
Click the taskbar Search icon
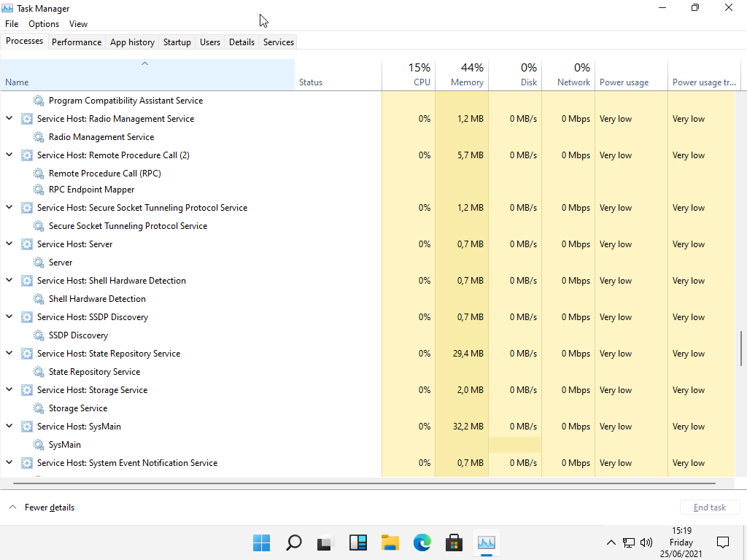tap(294, 542)
